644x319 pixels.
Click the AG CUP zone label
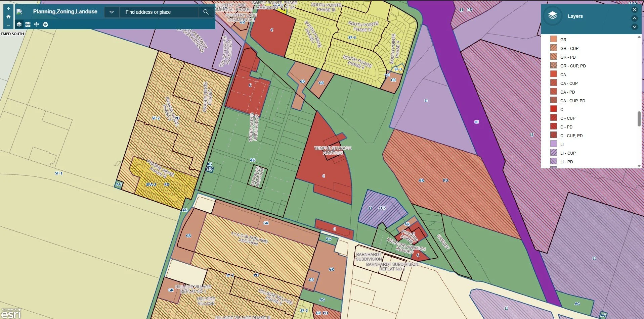(210, 167)
